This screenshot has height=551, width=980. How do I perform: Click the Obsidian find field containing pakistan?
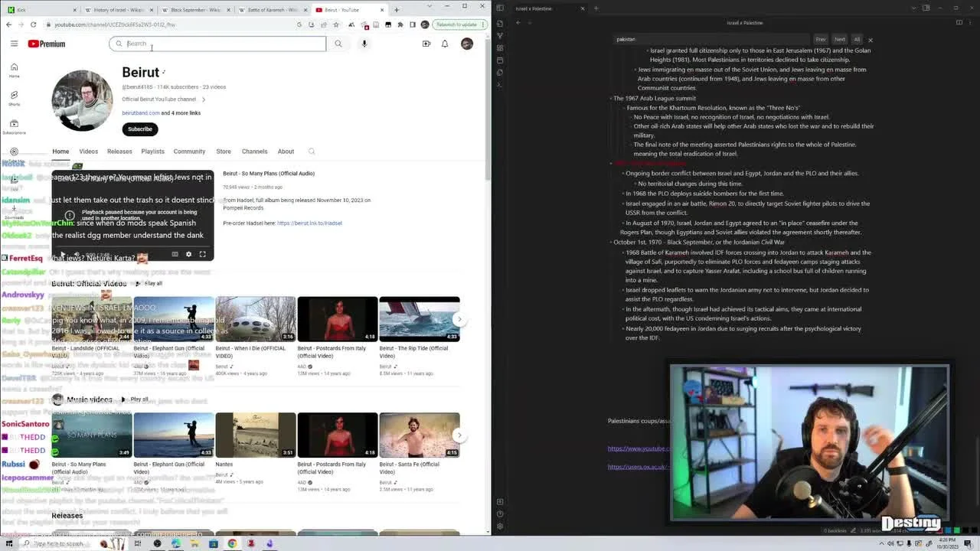(711, 39)
